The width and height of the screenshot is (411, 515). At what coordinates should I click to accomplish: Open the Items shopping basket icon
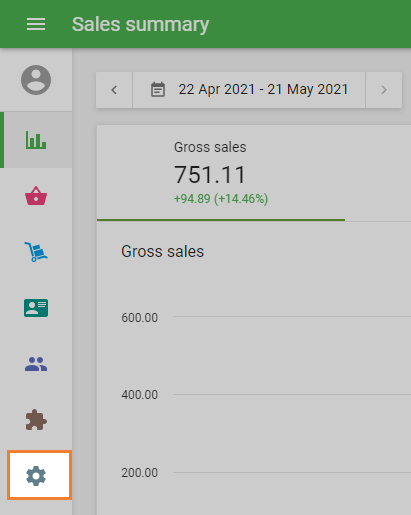click(36, 196)
